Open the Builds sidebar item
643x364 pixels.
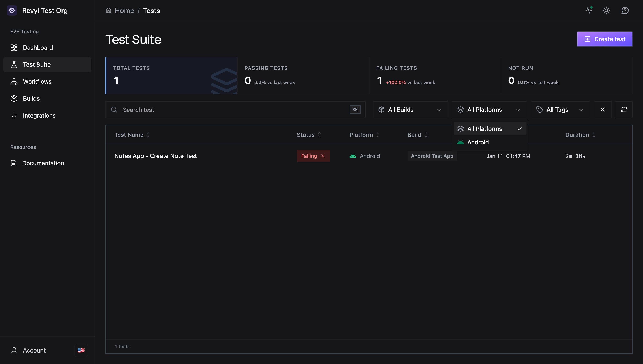[31, 99]
